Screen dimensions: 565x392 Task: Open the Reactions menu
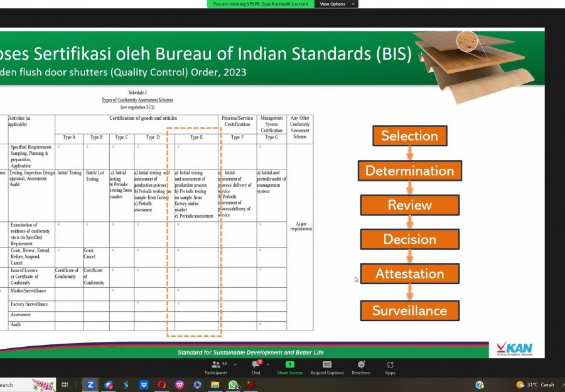pos(361,368)
